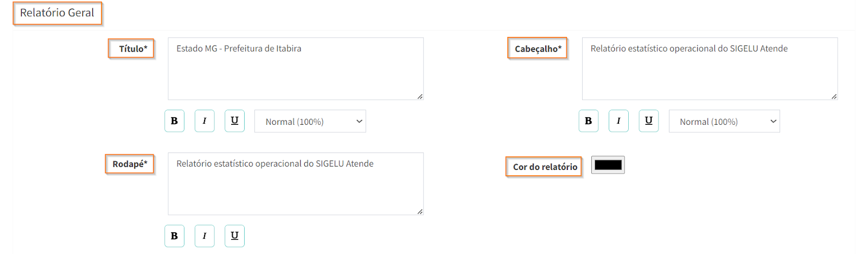868x254 pixels.
Task: Open the Cabeçalho Normal (100%) size dropdown
Action: coord(724,122)
